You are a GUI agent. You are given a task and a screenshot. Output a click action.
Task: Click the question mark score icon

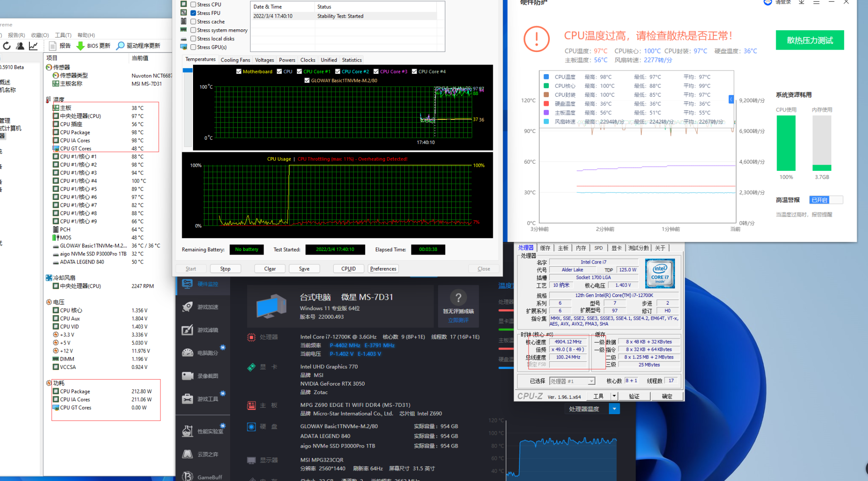pos(458,297)
